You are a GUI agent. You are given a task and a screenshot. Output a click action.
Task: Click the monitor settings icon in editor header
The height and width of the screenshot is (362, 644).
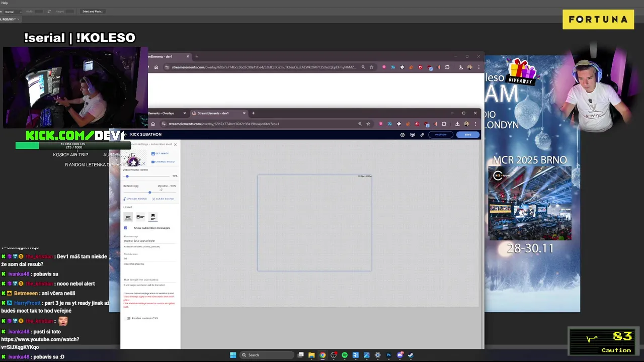click(x=413, y=135)
